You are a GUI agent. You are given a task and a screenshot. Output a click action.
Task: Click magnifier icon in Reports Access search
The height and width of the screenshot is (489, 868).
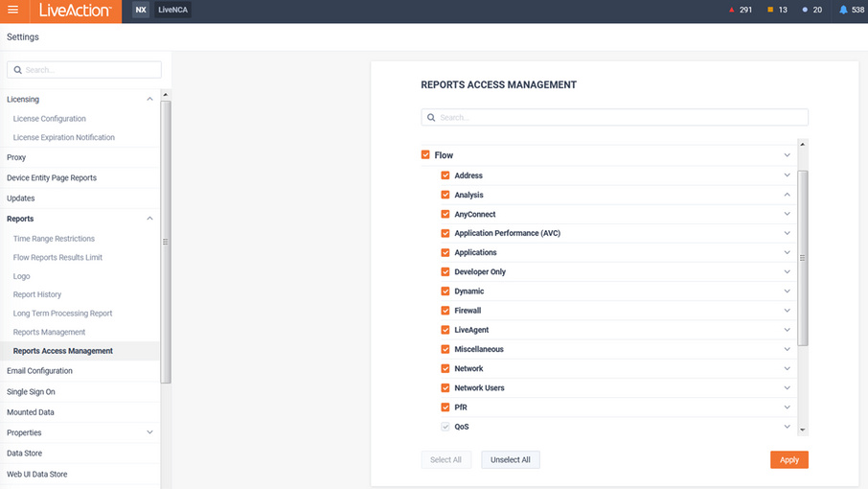tap(431, 117)
